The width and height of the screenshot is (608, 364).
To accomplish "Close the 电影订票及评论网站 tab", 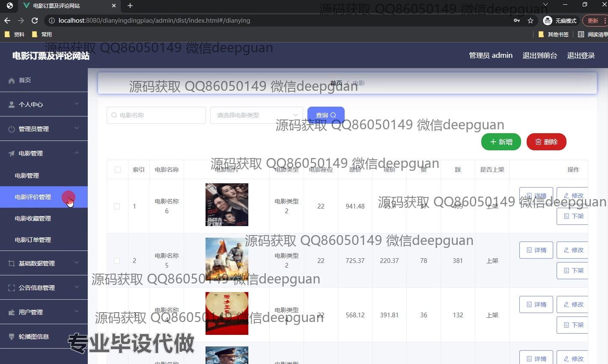I will (114, 6).
